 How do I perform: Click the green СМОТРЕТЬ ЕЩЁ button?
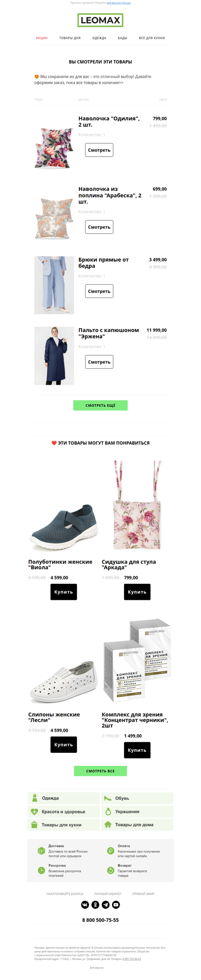click(x=100, y=405)
